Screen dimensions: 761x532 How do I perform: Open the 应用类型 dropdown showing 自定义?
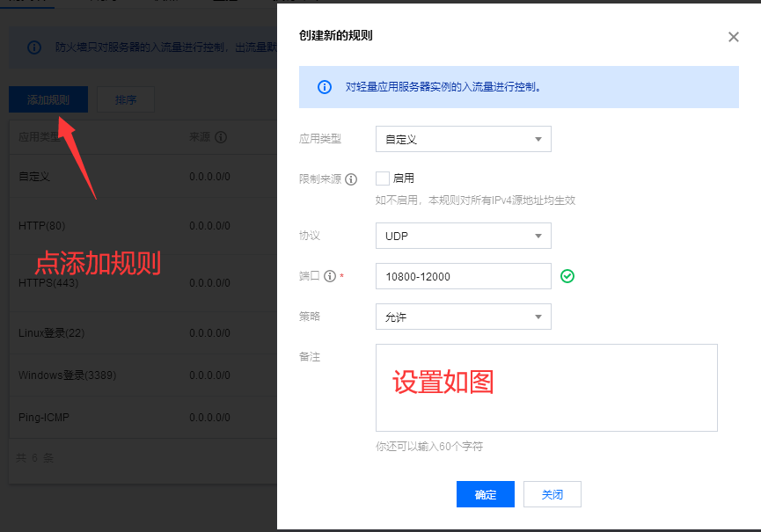click(x=464, y=139)
